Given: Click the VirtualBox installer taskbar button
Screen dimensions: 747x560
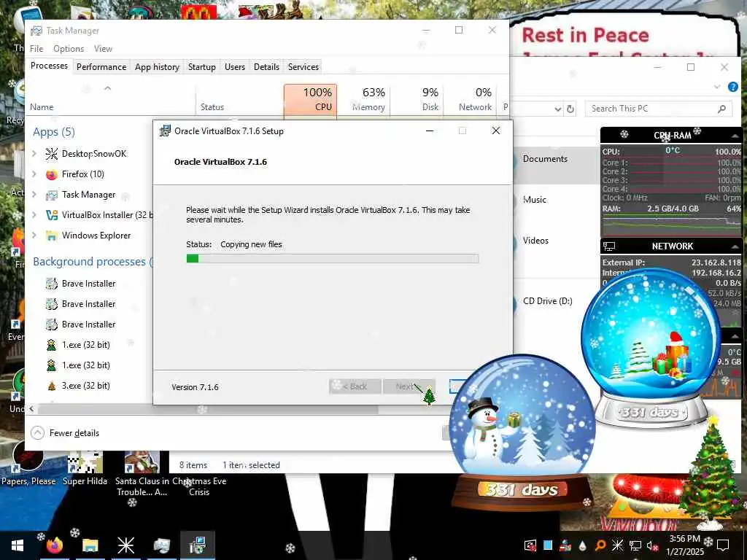Looking at the screenshot, I should tap(197, 545).
